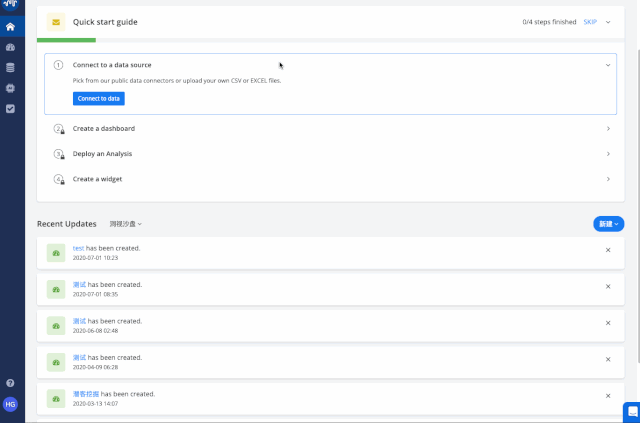The width and height of the screenshot is (640, 423).
Task: Open the workspace dropdown next to Recent Updates
Action: coord(126,224)
